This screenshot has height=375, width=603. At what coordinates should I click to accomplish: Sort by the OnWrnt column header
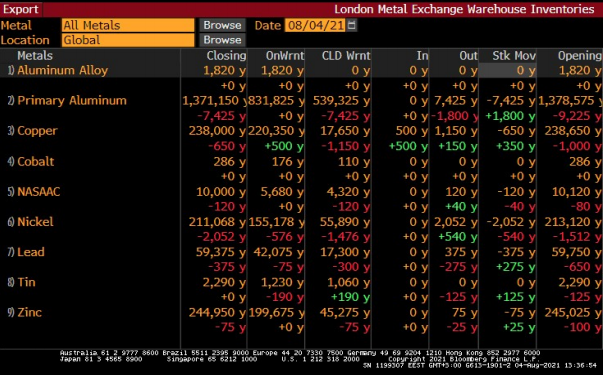(x=285, y=56)
